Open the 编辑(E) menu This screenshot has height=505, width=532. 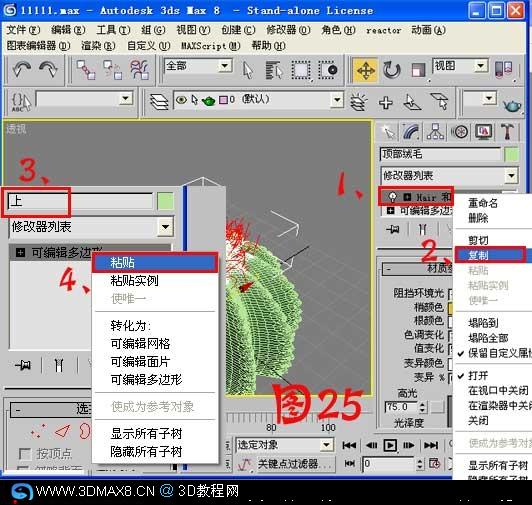pyautogui.click(x=68, y=30)
